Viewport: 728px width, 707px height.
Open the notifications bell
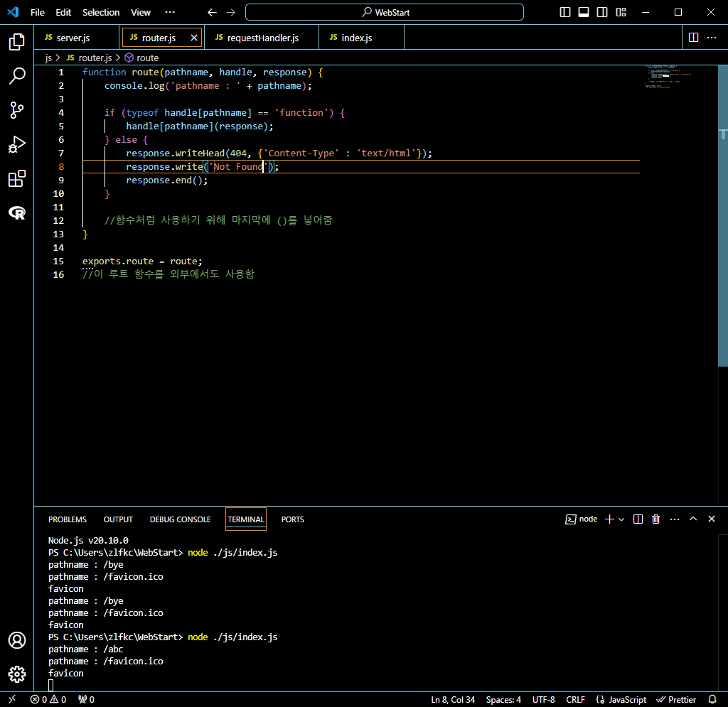click(x=712, y=699)
